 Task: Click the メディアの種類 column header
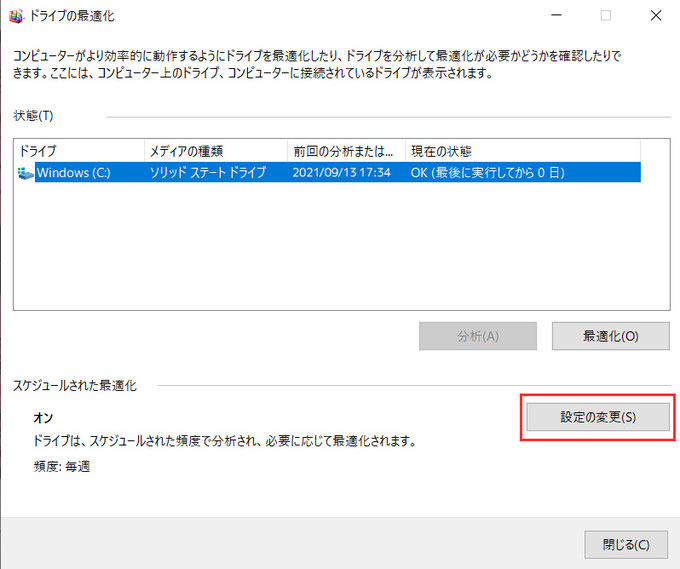coord(216,151)
